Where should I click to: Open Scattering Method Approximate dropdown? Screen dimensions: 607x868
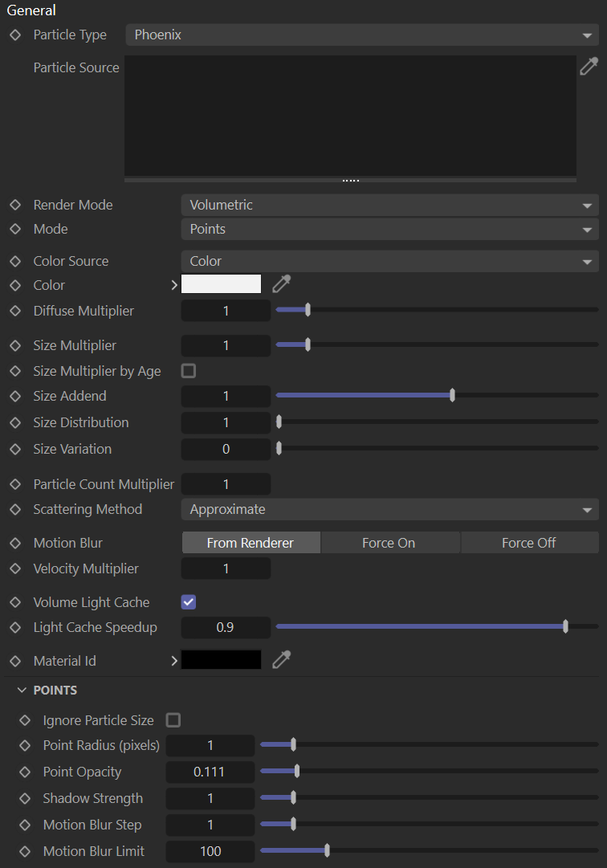(390, 509)
